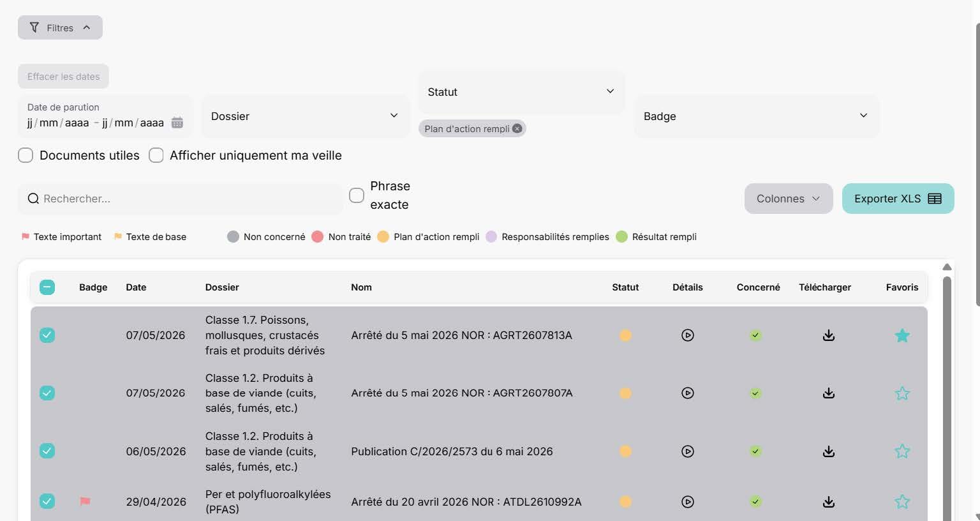Click Per et polyfluoroalkylées (PFAS) dossier cell
Viewport: 980px width, 521px height.
[268, 502]
